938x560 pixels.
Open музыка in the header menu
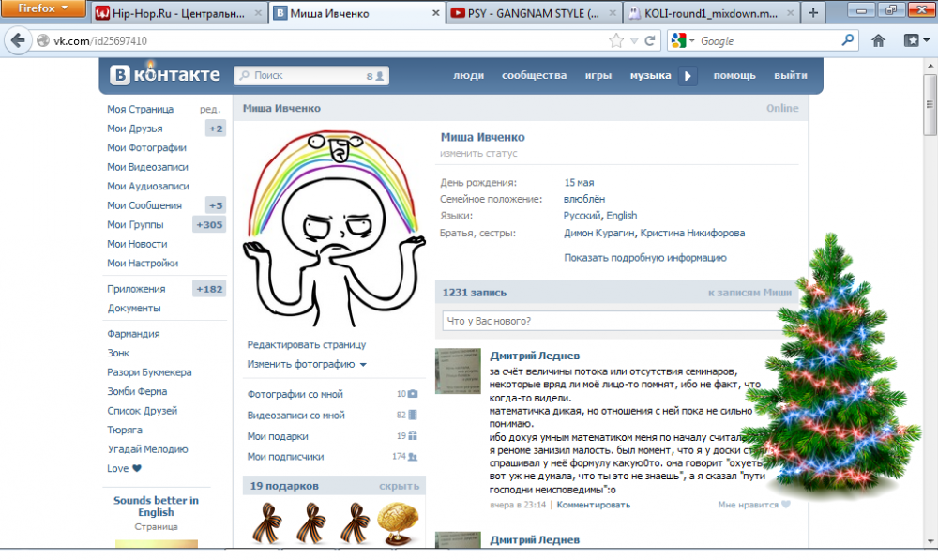pos(650,75)
